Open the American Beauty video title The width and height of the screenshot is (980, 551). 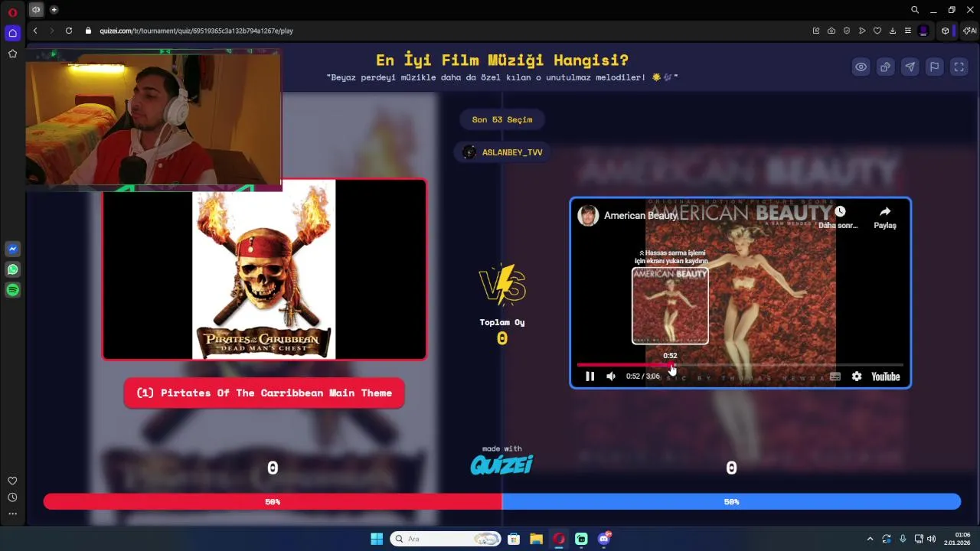tap(641, 215)
